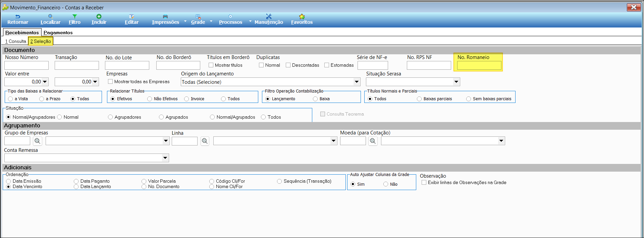Expand Impressões menu arrow

coord(185,21)
